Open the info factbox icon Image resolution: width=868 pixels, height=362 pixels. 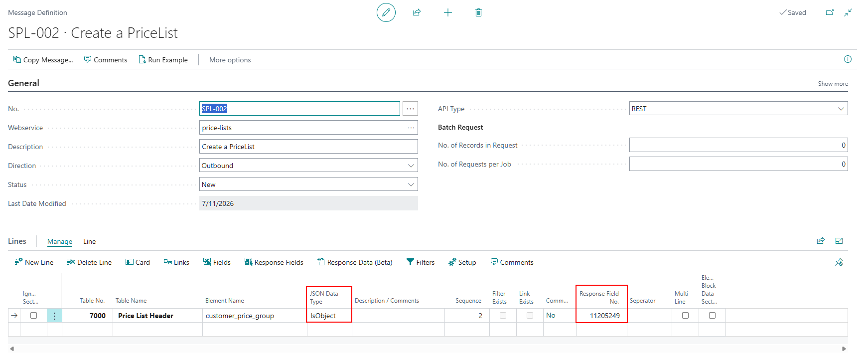848,59
